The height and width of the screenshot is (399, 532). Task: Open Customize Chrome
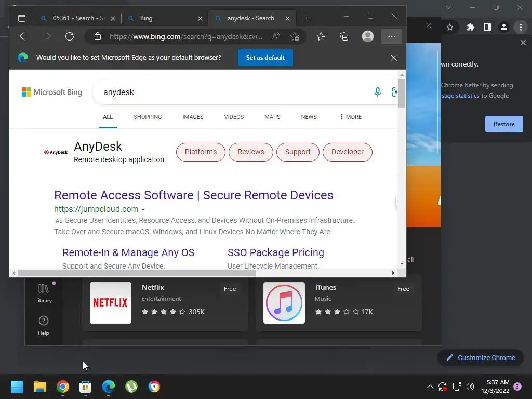click(481, 357)
